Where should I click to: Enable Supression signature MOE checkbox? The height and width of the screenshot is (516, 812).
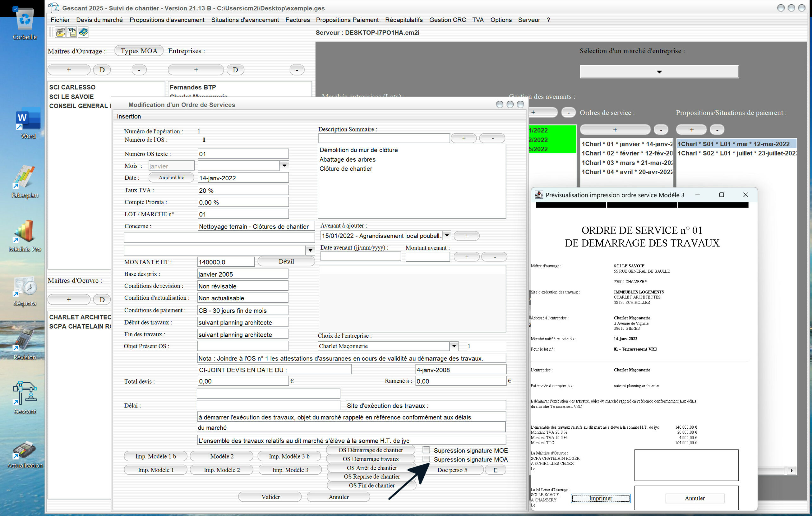tap(426, 450)
